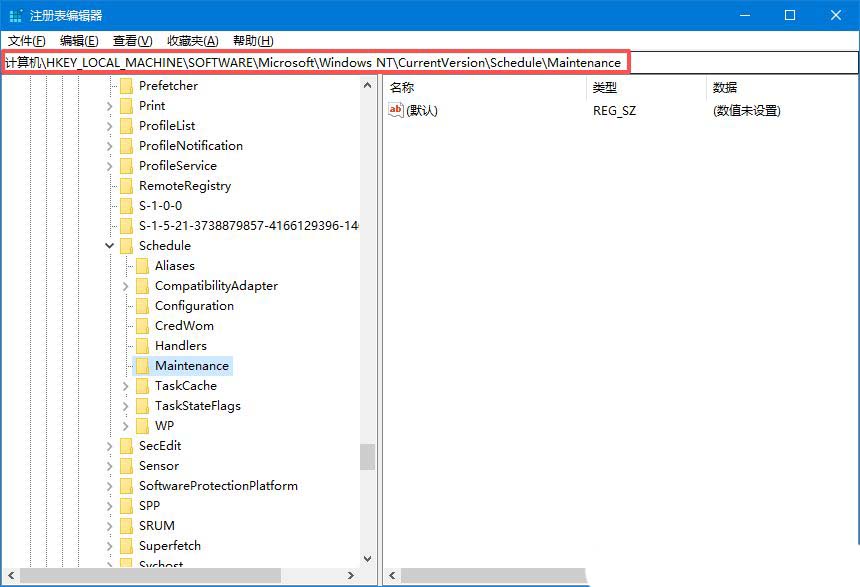Click the 类型 column header
860x587 pixels.
(646, 87)
